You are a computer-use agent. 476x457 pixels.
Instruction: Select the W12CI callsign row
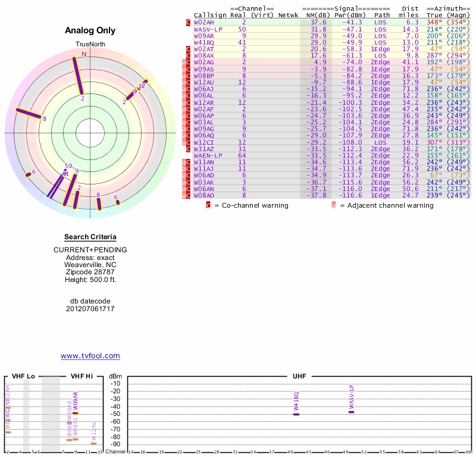pos(204,142)
